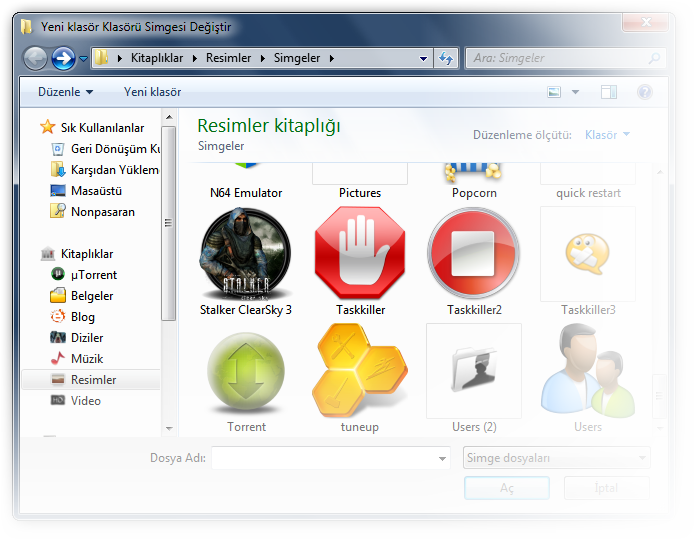Select the quick restart file
The width and height of the screenshot is (696, 541).
[x=588, y=181]
